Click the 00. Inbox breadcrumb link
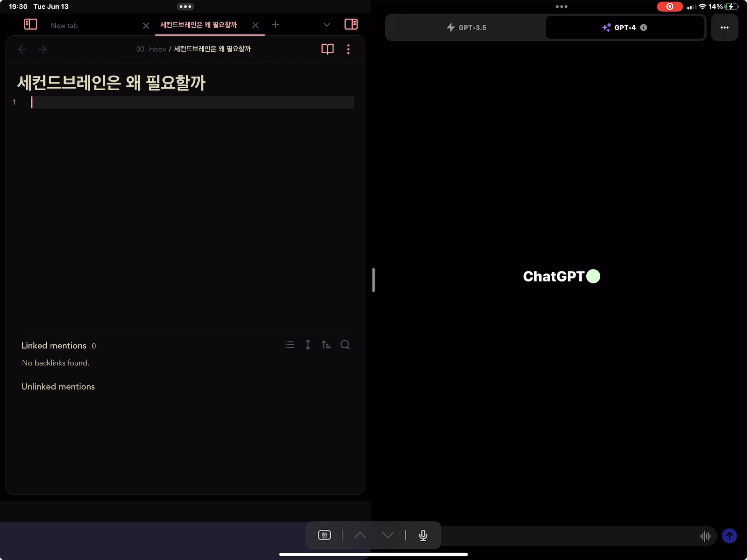The height and width of the screenshot is (560, 747). 151,49
